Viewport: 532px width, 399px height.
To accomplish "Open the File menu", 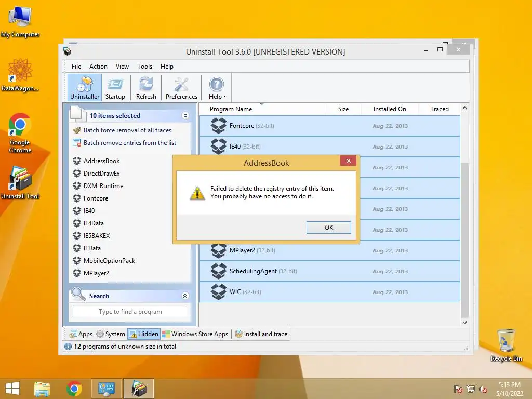I will 76,66.
